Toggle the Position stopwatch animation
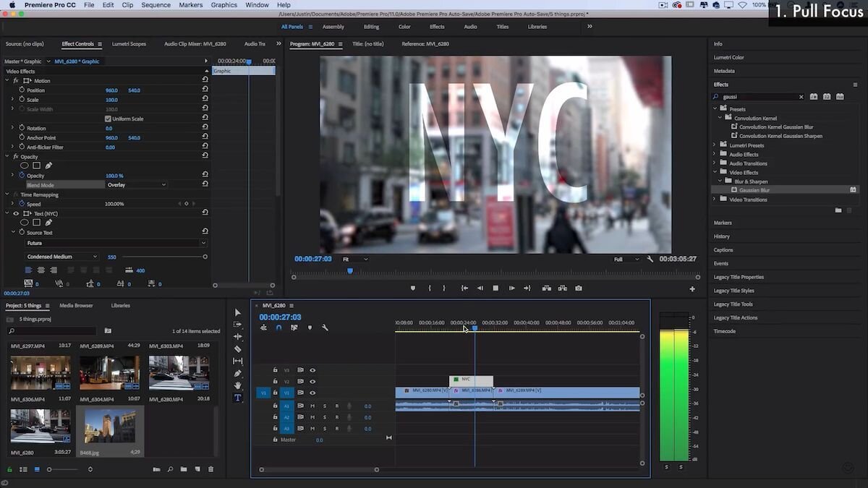This screenshot has height=488, width=868. (x=22, y=90)
